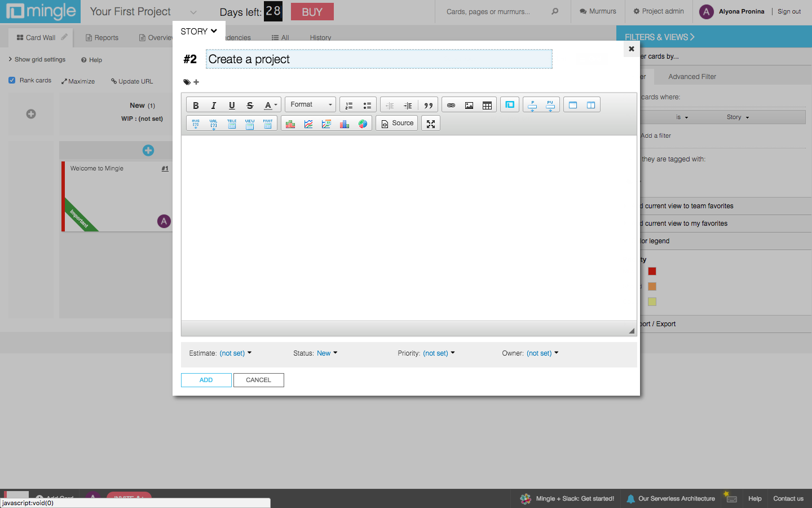Click the tag icon under the card name

coord(187,82)
